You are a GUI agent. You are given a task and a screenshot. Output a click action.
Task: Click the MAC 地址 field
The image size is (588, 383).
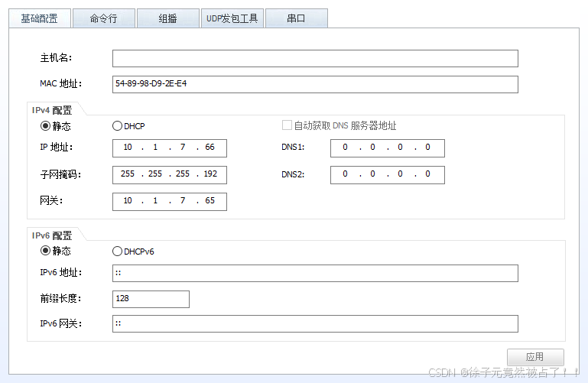(x=315, y=84)
